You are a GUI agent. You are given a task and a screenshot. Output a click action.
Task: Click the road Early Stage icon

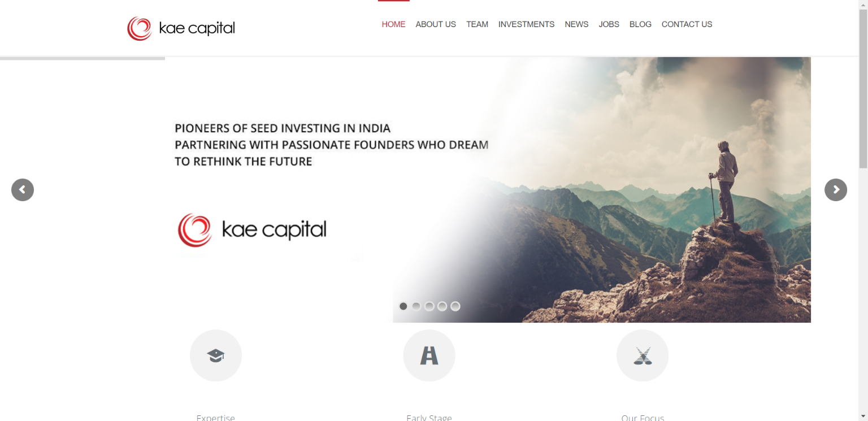pos(429,355)
